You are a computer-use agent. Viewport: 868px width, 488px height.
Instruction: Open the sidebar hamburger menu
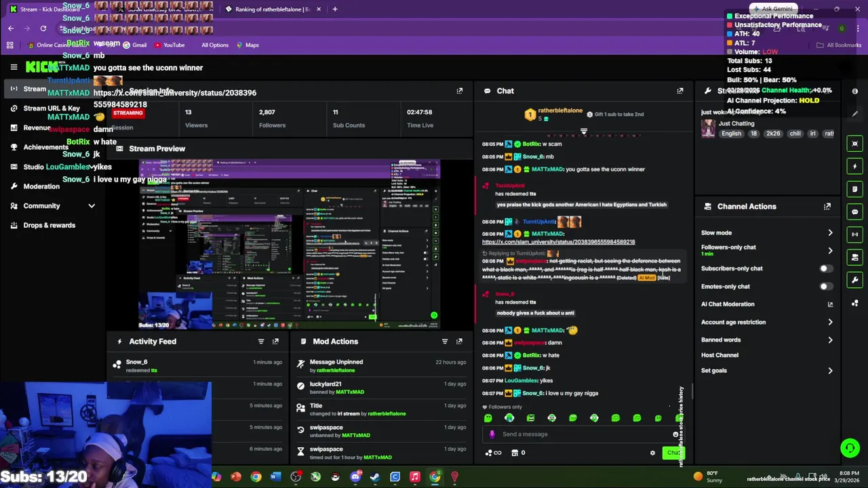click(14, 67)
